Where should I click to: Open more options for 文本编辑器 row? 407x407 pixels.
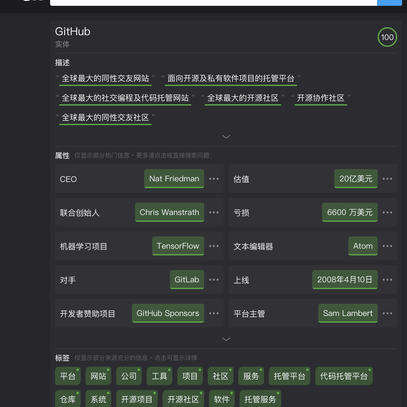click(x=387, y=246)
